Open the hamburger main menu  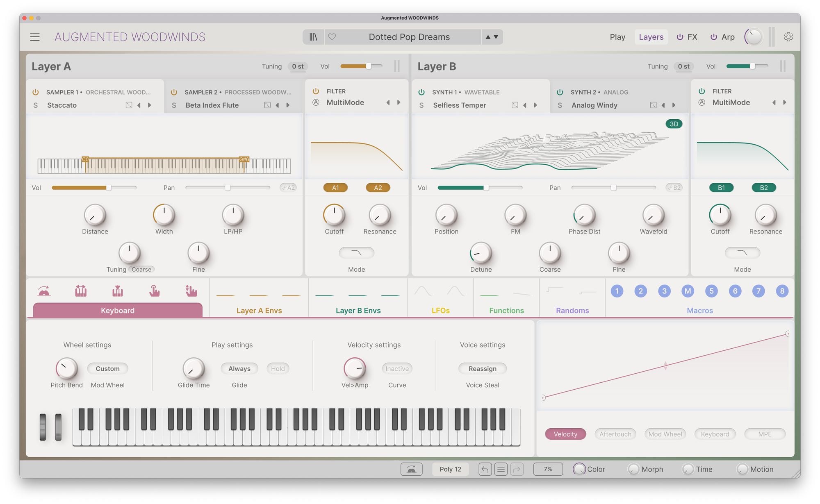[35, 37]
